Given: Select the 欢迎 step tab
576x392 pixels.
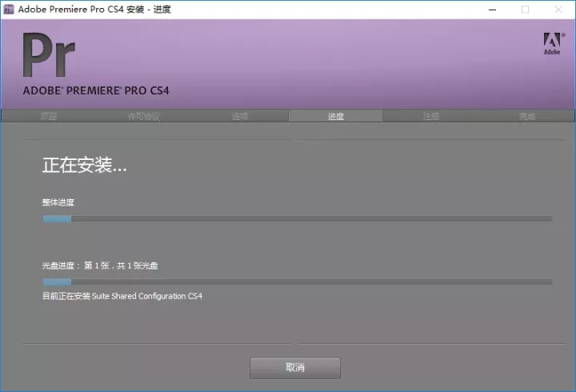Looking at the screenshot, I should (x=49, y=117).
